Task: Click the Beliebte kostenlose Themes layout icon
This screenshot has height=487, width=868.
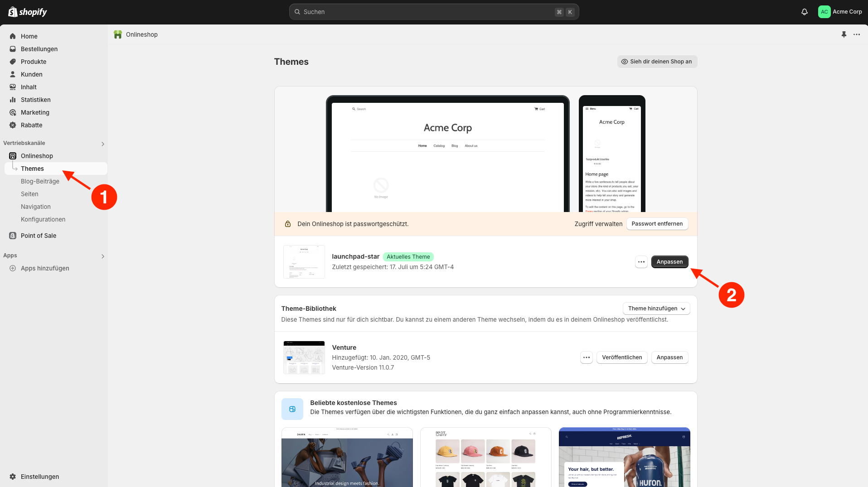Action: tap(292, 409)
